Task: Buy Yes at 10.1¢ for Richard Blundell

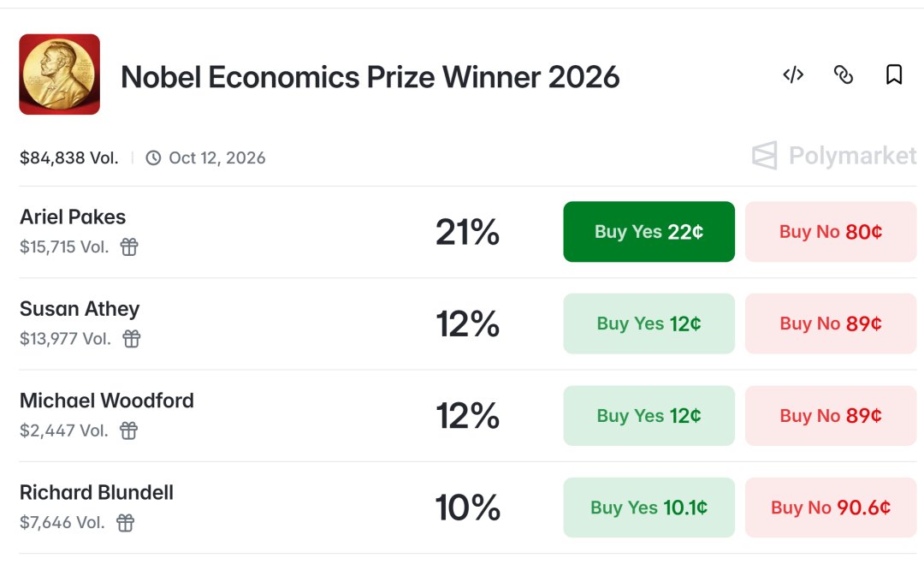Action: pyautogui.click(x=649, y=508)
